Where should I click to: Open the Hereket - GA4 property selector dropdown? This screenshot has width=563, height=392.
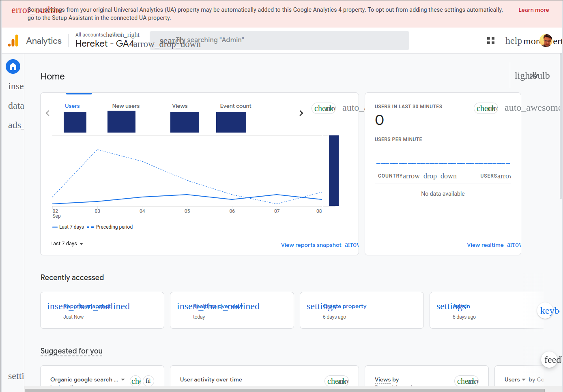[x=138, y=44]
